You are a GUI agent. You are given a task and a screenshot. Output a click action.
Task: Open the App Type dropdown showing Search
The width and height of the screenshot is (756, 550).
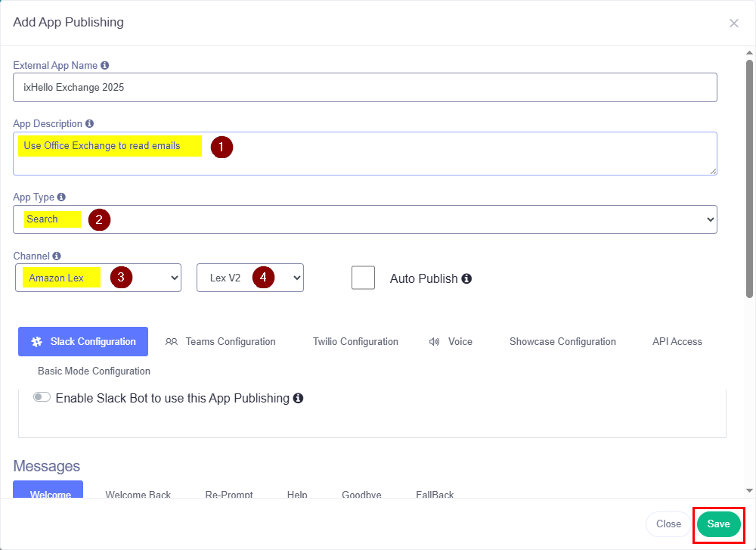click(365, 219)
